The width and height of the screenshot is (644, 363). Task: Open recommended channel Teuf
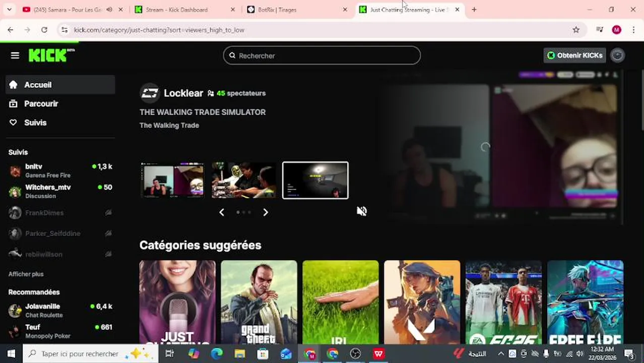(x=60, y=331)
